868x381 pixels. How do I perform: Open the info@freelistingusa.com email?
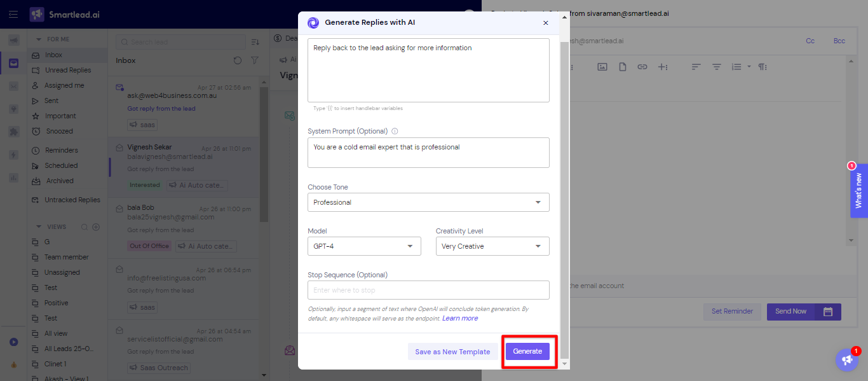tap(184, 288)
